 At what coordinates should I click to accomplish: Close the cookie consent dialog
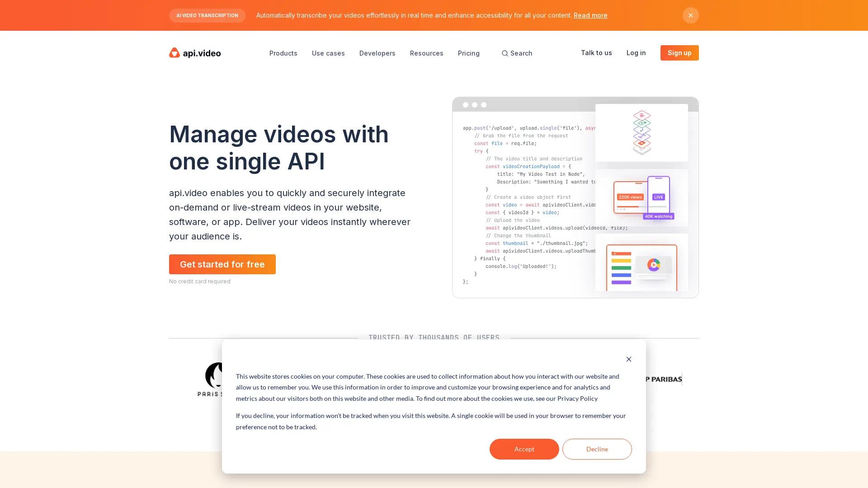(628, 359)
